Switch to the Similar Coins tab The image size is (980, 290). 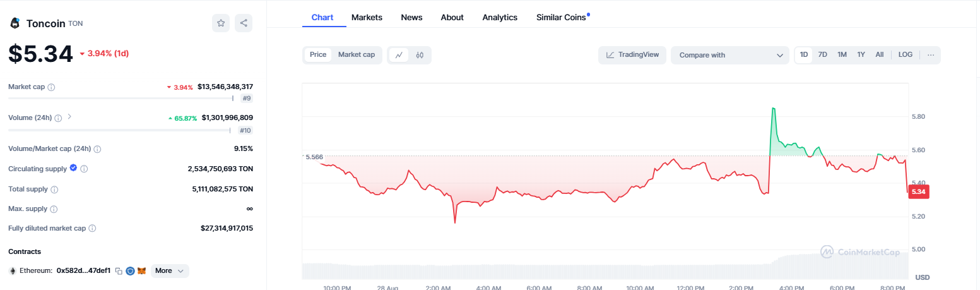click(562, 17)
